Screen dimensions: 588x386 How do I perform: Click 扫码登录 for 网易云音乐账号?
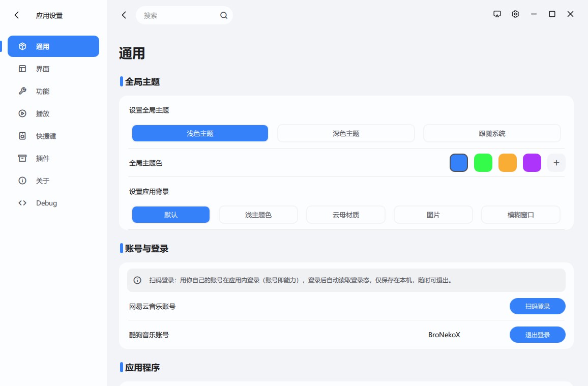537,306
